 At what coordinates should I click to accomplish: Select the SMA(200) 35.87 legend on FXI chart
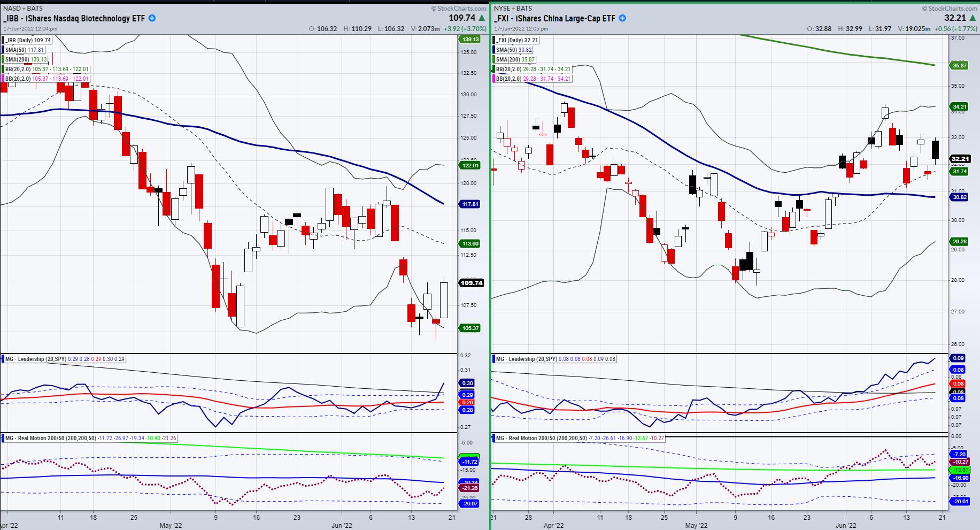515,59
